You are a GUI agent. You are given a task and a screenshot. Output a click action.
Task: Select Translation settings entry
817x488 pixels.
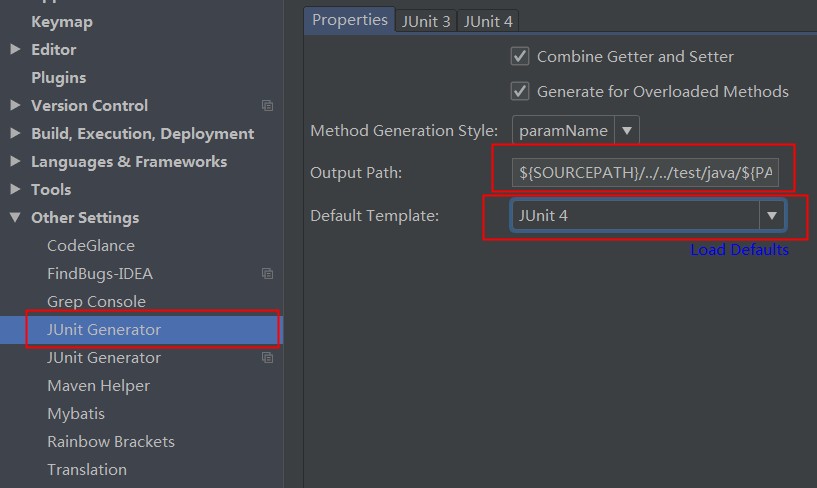(87, 470)
